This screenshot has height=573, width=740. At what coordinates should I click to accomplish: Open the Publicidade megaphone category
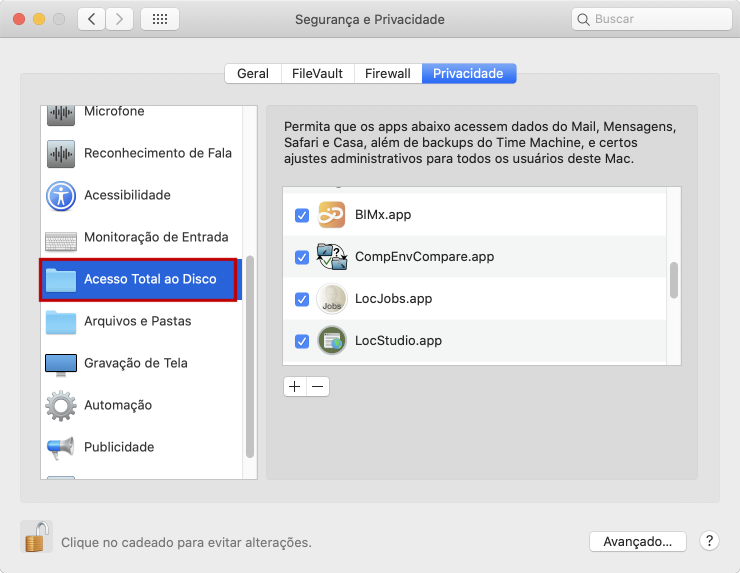tap(61, 447)
